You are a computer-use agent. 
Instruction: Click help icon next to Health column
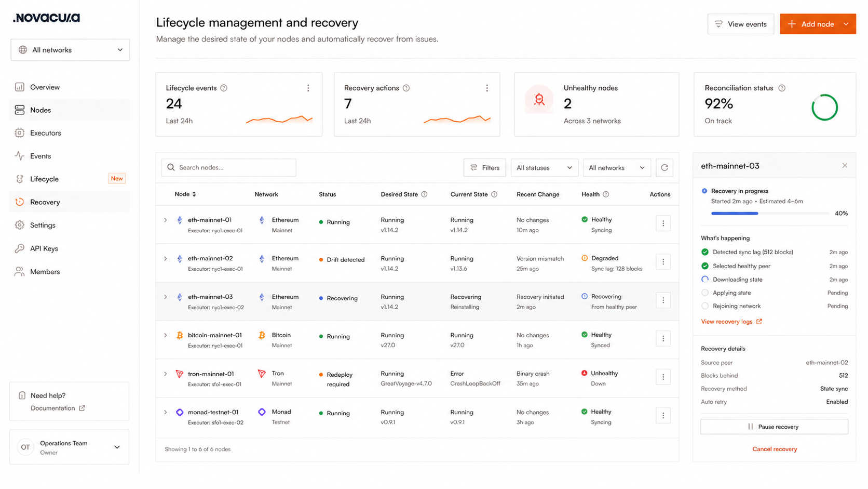coord(606,194)
